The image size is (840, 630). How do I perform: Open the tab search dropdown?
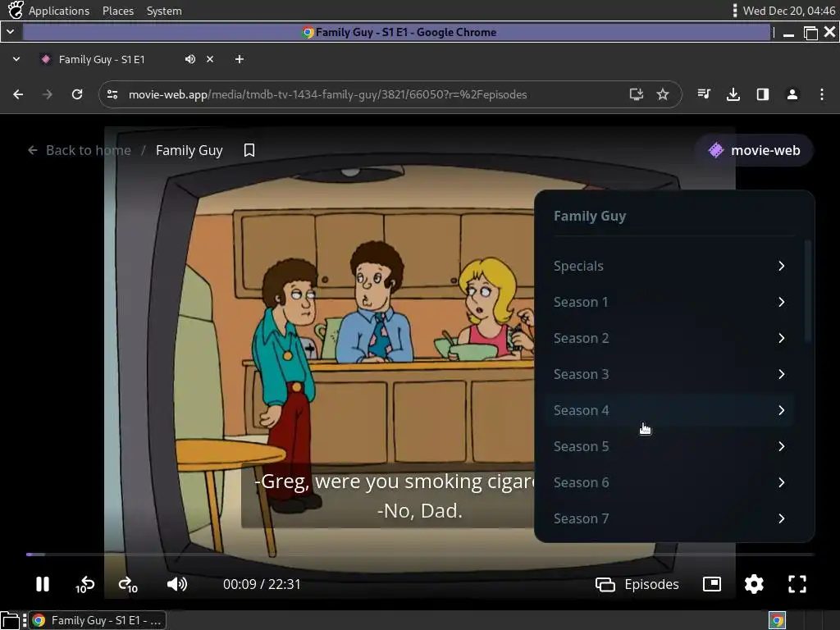coord(16,59)
